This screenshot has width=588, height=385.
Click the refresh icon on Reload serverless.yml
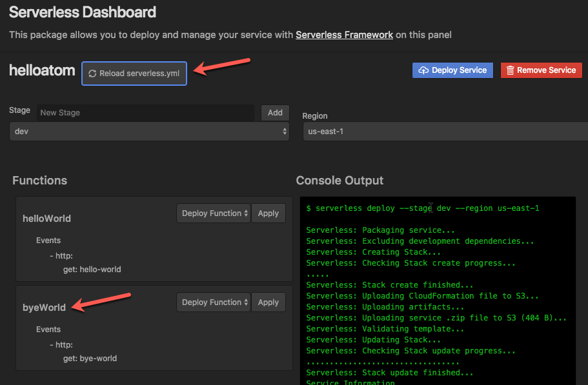92,74
